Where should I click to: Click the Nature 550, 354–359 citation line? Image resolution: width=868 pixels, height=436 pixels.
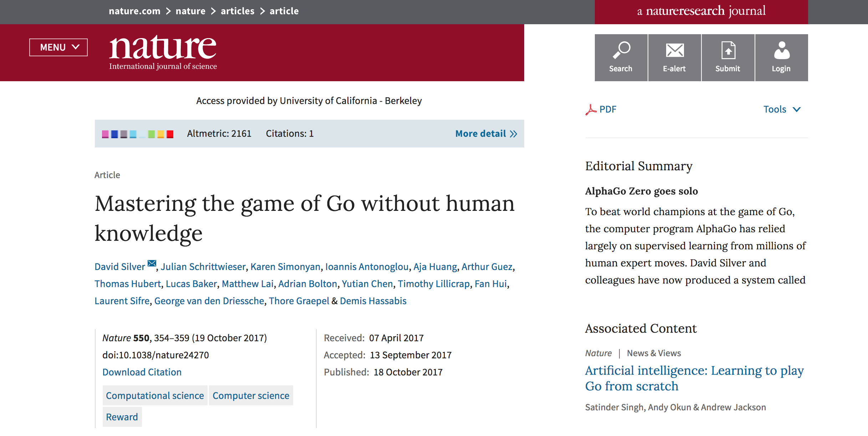185,338
